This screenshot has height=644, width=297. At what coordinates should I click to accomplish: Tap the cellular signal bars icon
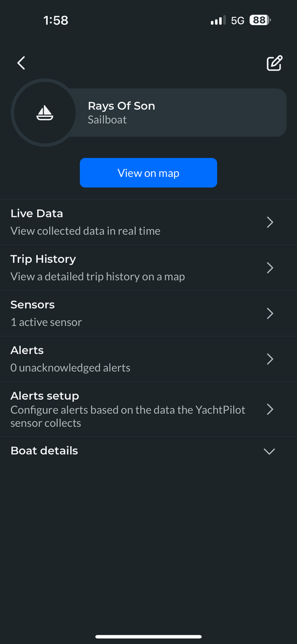tap(217, 21)
